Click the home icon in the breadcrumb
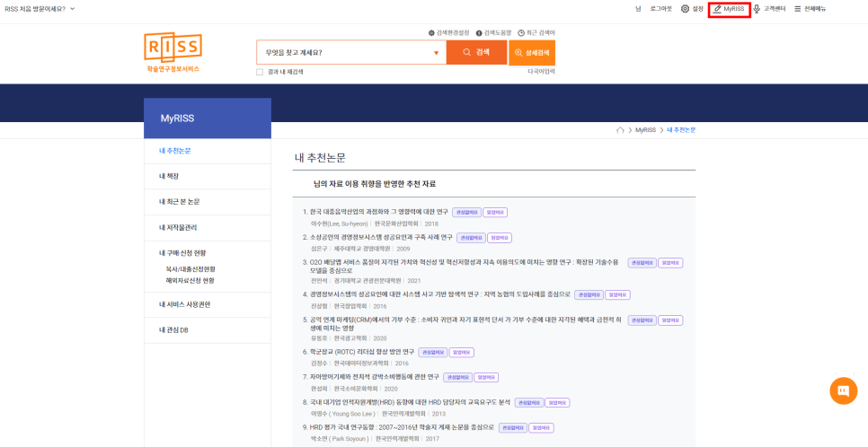 pyautogui.click(x=620, y=130)
